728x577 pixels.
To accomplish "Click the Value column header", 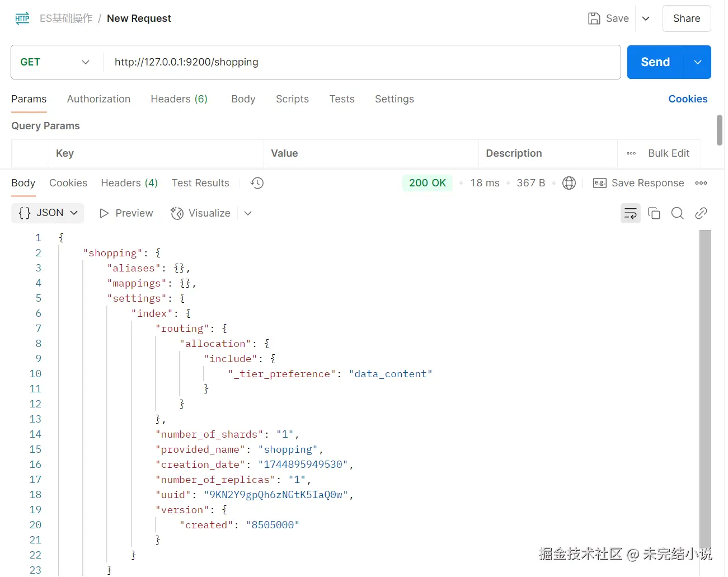I will click(284, 153).
